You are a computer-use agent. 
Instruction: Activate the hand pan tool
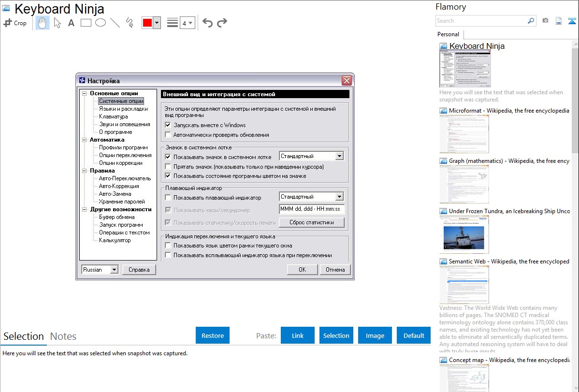43,23
